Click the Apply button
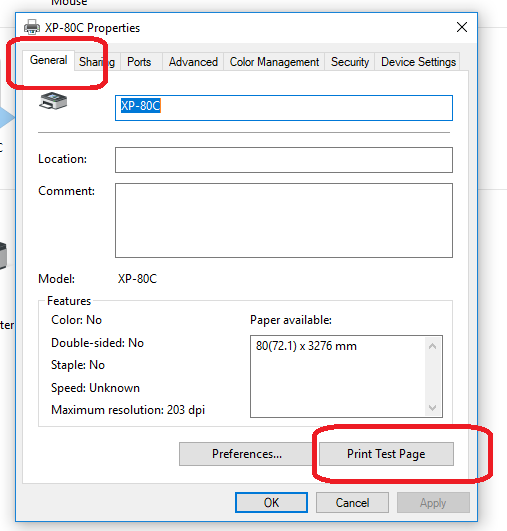Viewport: 507px width, 531px height. [433, 503]
